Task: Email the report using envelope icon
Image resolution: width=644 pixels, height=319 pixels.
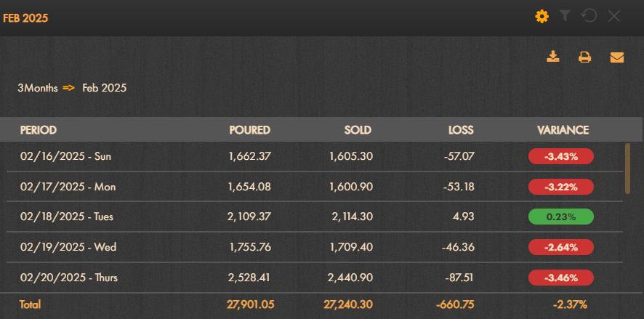Action: 617,57
